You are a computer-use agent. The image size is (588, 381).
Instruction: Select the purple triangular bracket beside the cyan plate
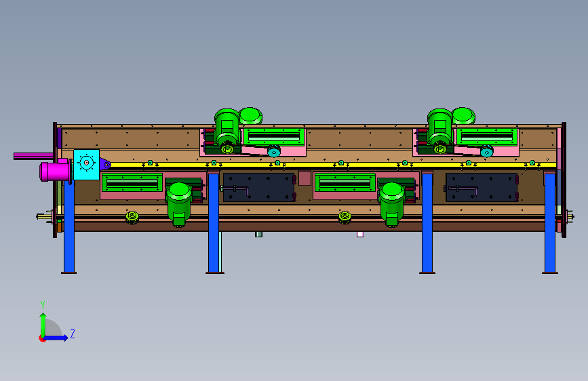tap(104, 164)
